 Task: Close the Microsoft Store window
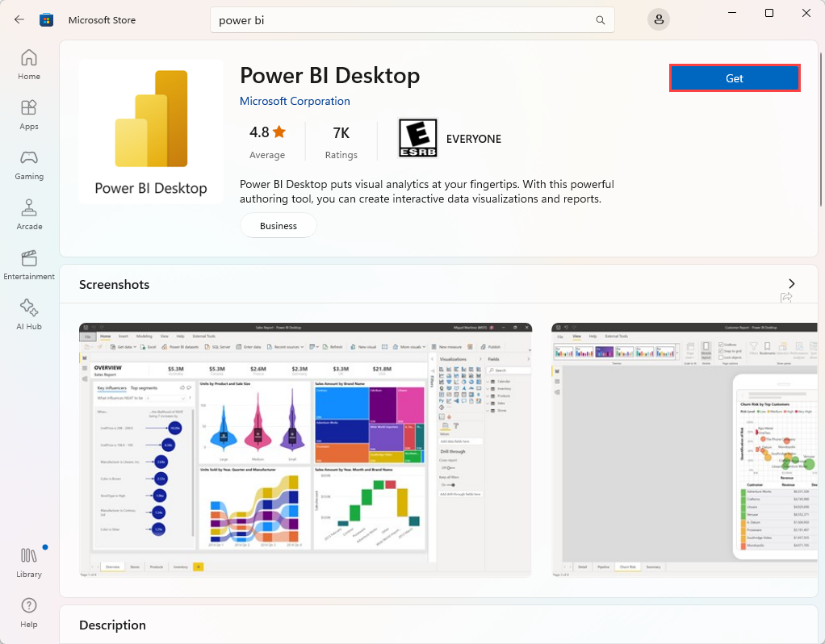pyautogui.click(x=806, y=13)
